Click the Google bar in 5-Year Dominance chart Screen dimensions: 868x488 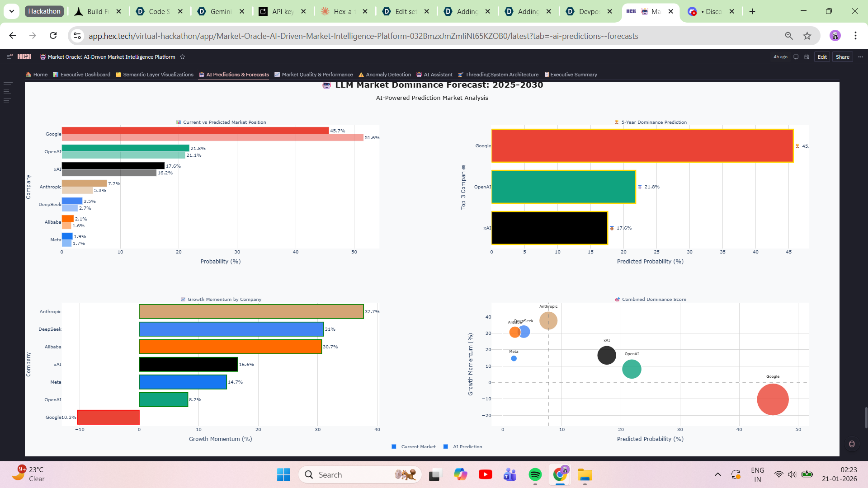coord(642,145)
